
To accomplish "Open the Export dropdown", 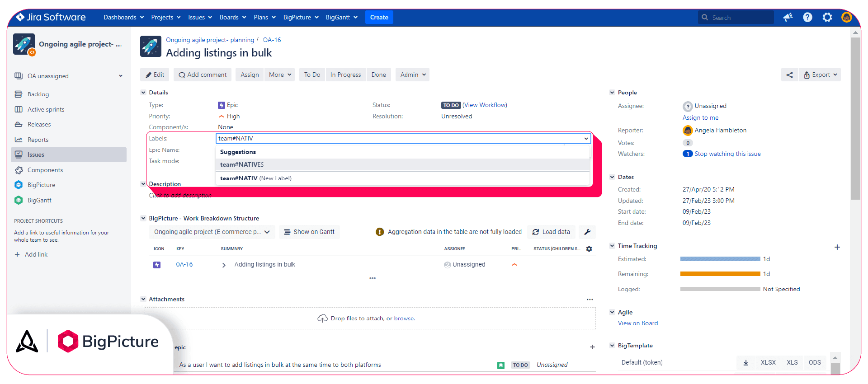I will (x=820, y=75).
